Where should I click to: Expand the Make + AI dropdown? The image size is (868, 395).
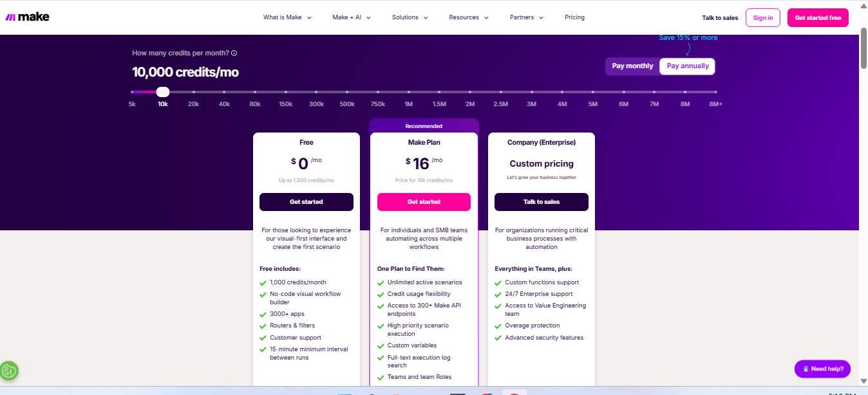click(352, 17)
